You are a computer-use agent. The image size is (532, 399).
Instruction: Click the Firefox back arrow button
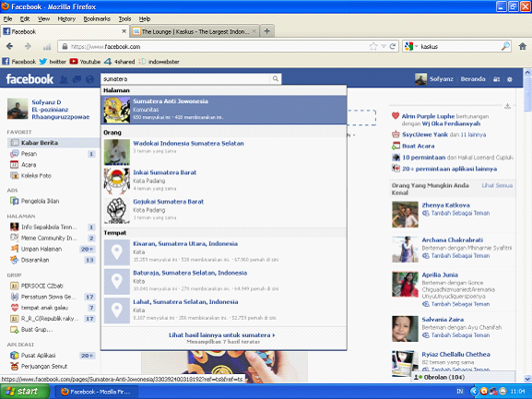coord(9,46)
